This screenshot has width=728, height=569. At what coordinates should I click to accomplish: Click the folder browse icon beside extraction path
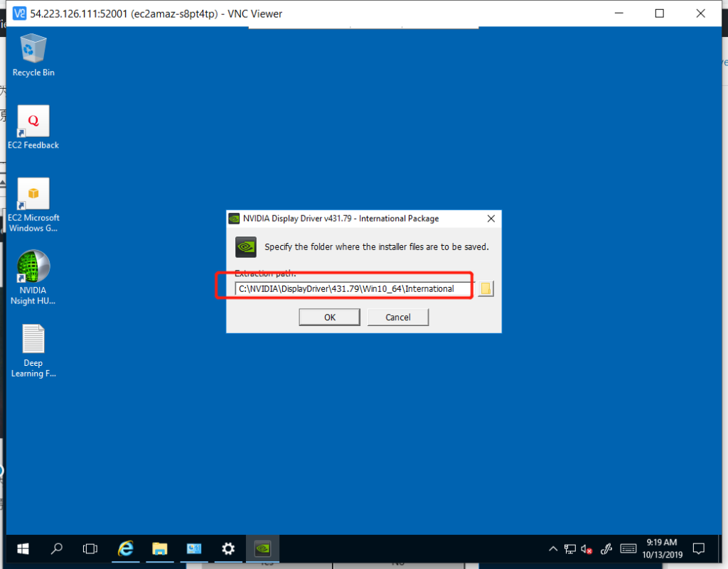[x=486, y=288]
